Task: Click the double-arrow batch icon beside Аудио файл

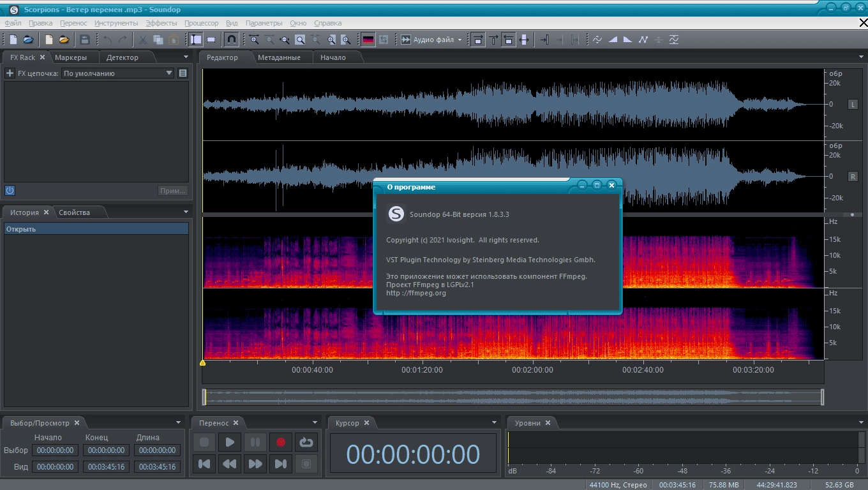Action: pos(406,40)
